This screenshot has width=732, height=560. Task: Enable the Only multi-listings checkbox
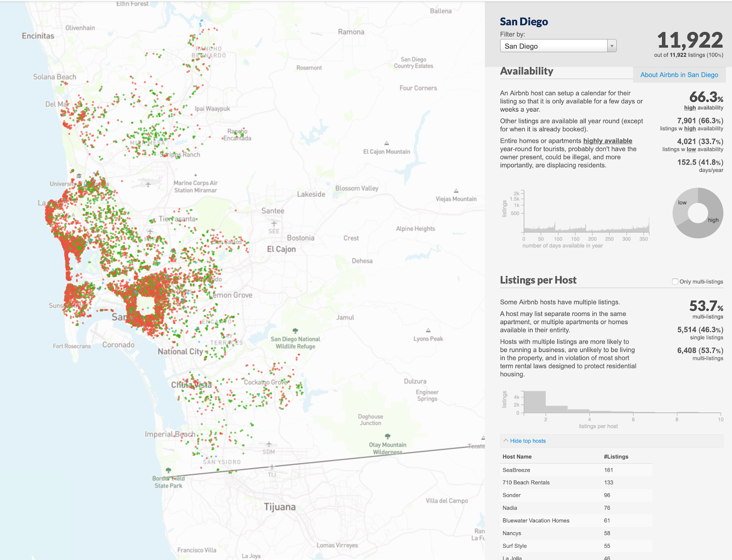point(675,282)
